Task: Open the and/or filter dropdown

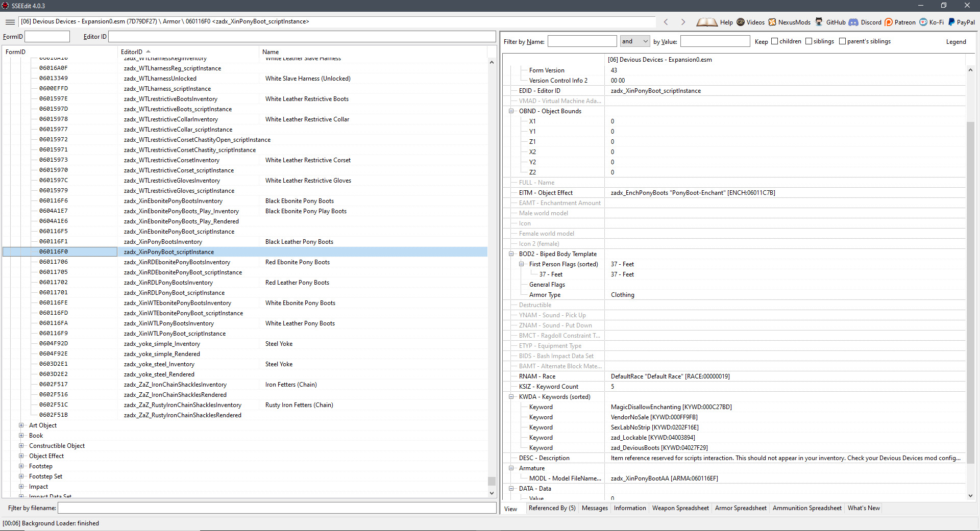Action: tap(634, 41)
